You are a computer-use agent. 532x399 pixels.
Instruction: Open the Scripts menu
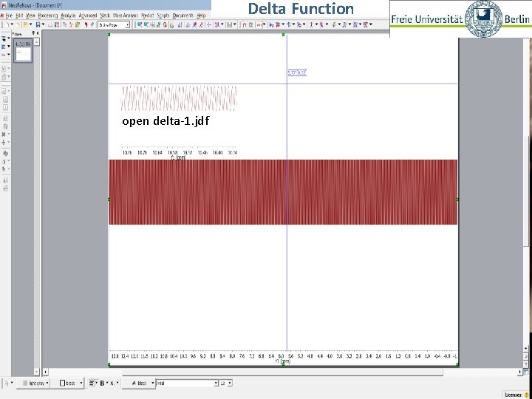coord(163,16)
